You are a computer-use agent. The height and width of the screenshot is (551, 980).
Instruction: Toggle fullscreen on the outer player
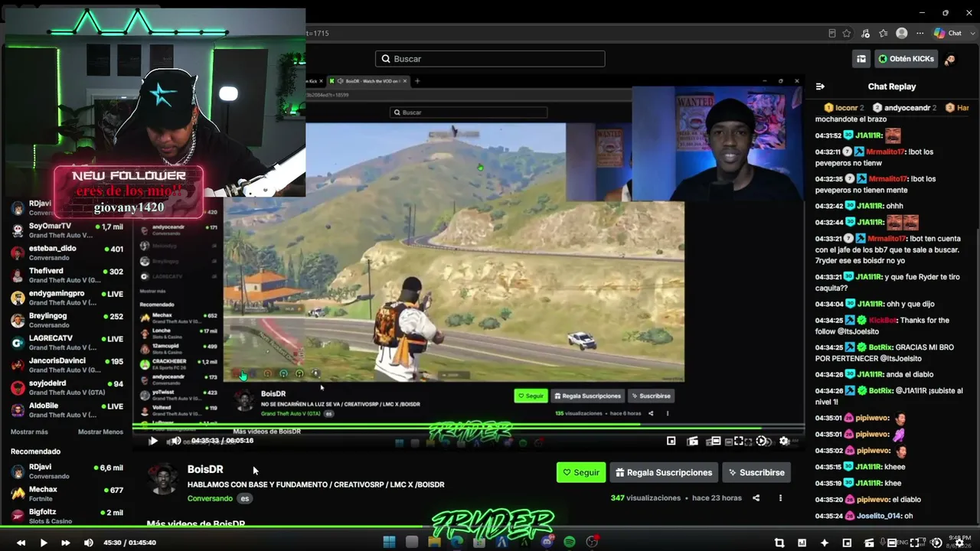tap(914, 543)
